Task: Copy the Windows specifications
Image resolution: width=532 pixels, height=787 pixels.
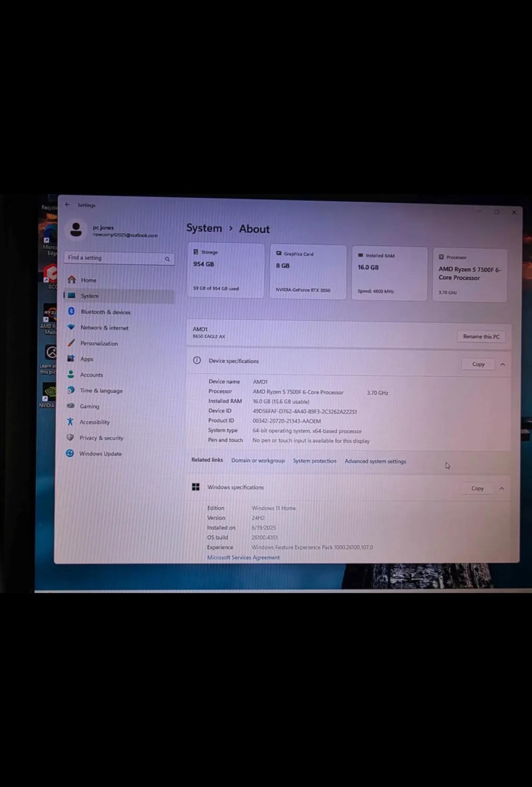Action: pyautogui.click(x=477, y=488)
